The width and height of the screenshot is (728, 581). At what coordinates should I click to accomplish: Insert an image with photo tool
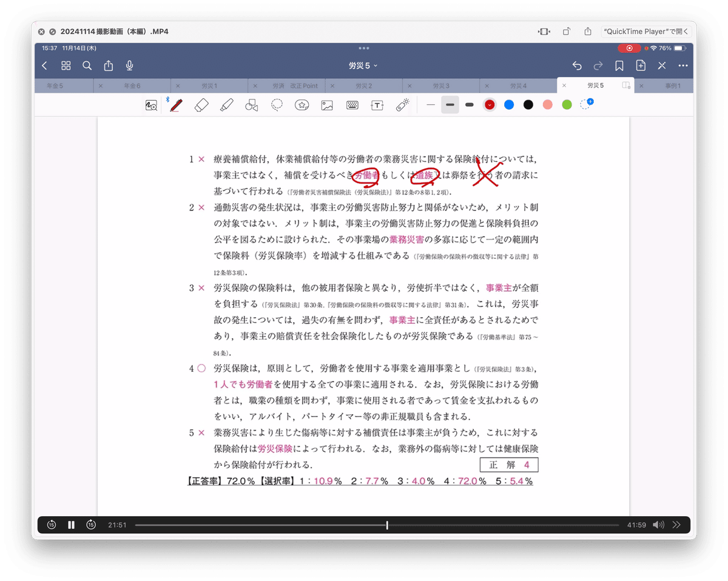[x=327, y=105]
